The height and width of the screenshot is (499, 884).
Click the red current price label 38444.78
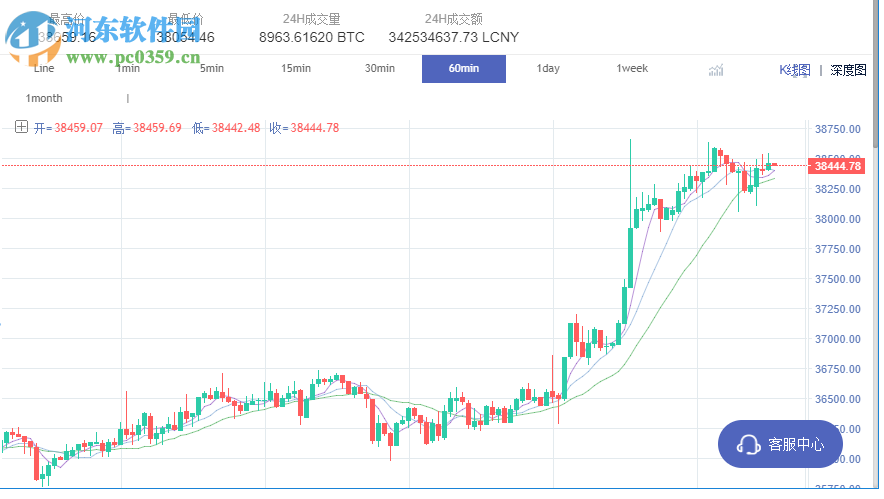(835, 167)
